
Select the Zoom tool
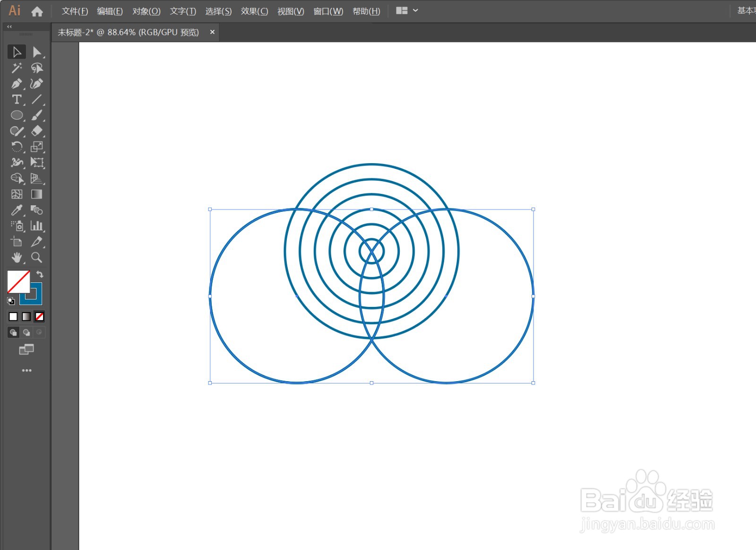(x=37, y=257)
